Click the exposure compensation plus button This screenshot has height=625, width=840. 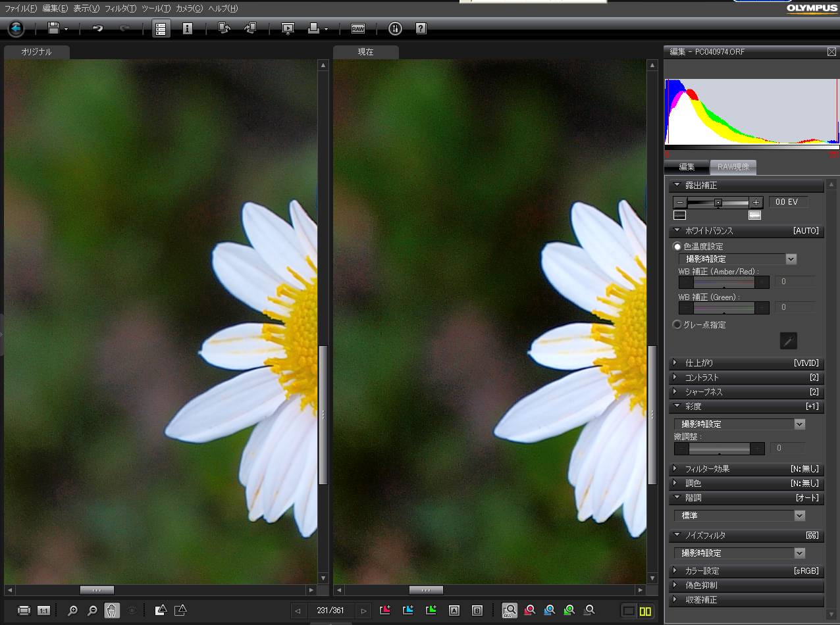pos(756,203)
